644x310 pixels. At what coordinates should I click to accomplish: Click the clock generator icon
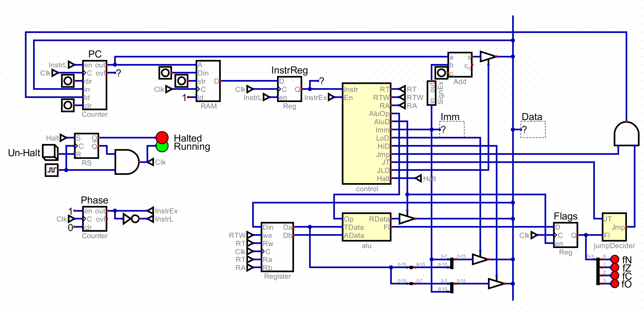click(52, 170)
